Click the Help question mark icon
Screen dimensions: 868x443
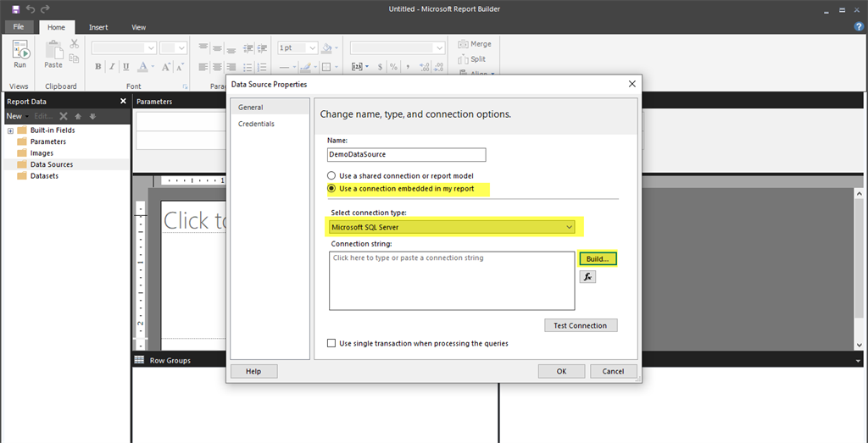coord(859,26)
